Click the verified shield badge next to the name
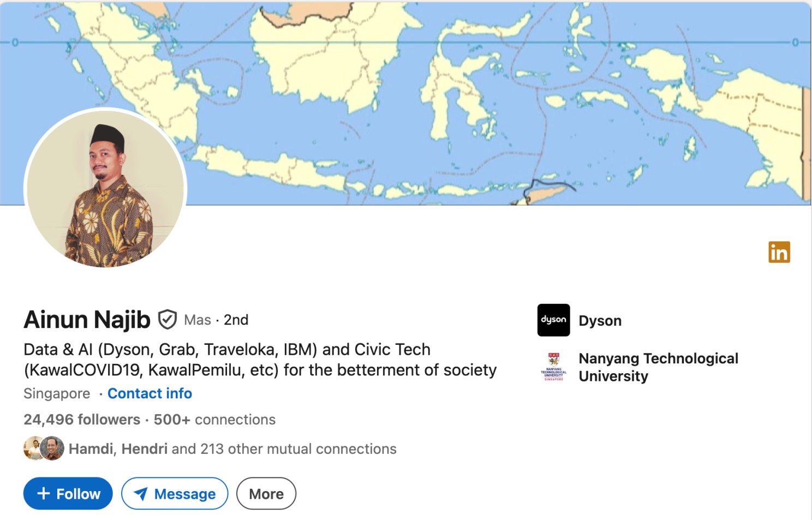Image resolution: width=812 pixels, height=520 pixels. (168, 320)
